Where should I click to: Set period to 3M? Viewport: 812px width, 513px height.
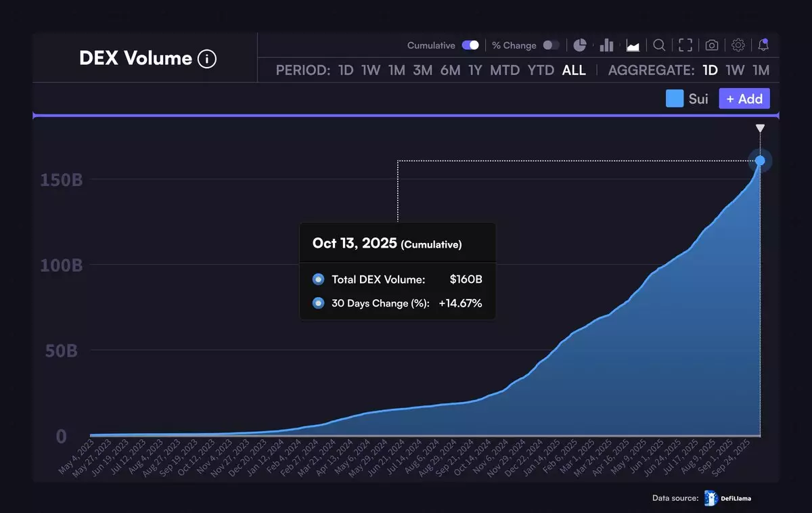click(422, 70)
